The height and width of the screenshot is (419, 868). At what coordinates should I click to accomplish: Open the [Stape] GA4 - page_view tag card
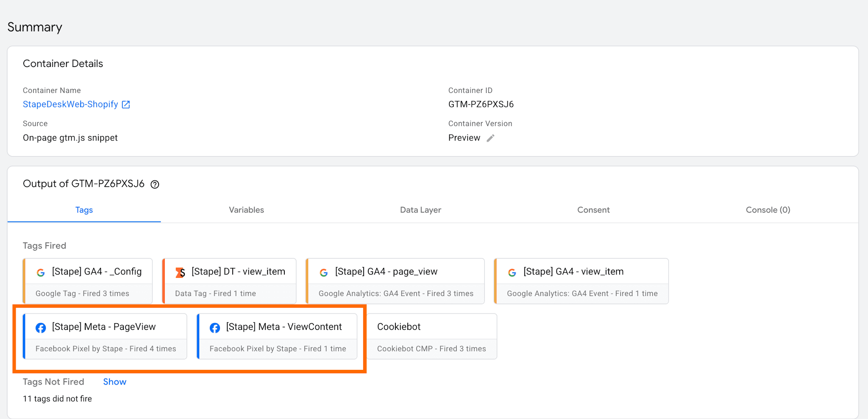[x=395, y=281]
